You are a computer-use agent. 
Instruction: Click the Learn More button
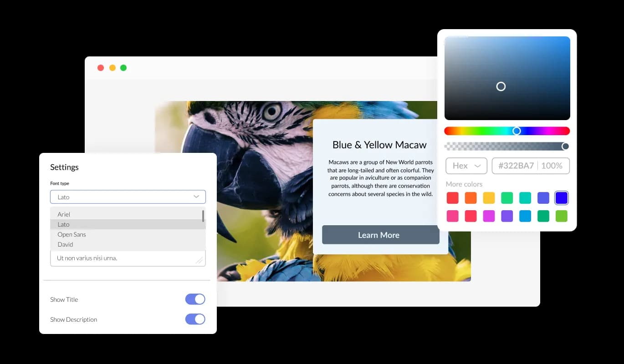click(380, 235)
